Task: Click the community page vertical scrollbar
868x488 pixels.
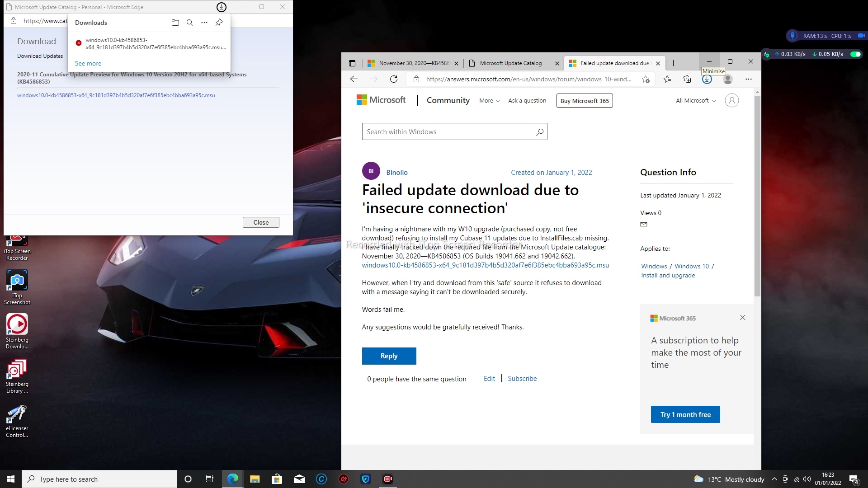Action: point(757,196)
